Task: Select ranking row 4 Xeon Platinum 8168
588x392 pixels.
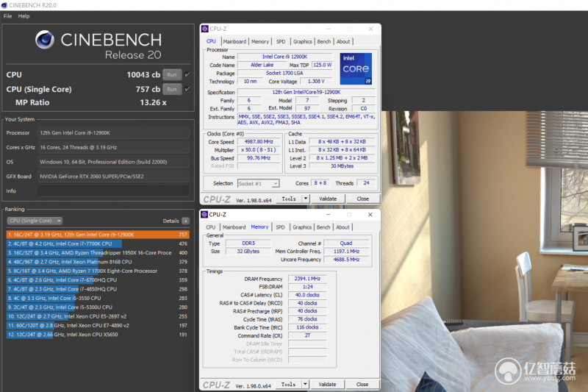Action: [x=98, y=262]
